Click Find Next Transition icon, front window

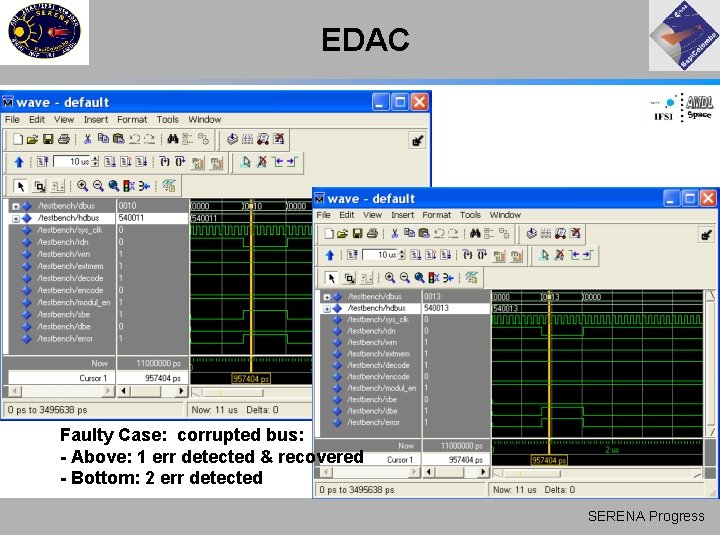588,255
